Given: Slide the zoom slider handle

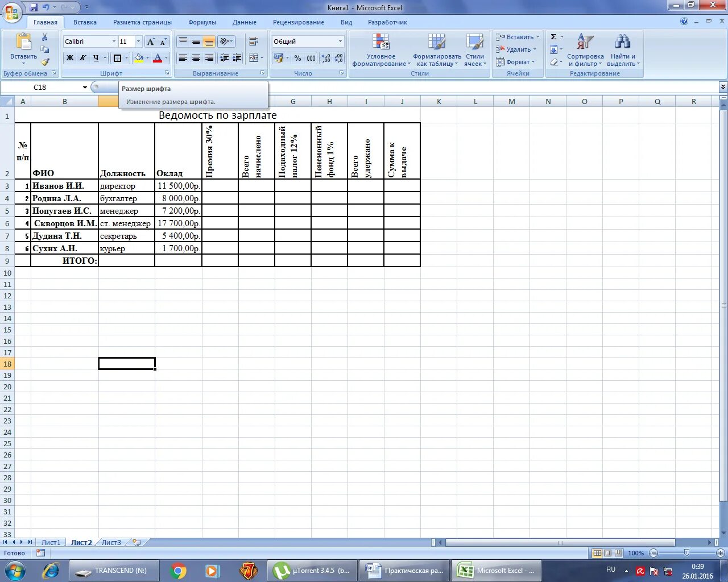Looking at the screenshot, I should point(686,552).
